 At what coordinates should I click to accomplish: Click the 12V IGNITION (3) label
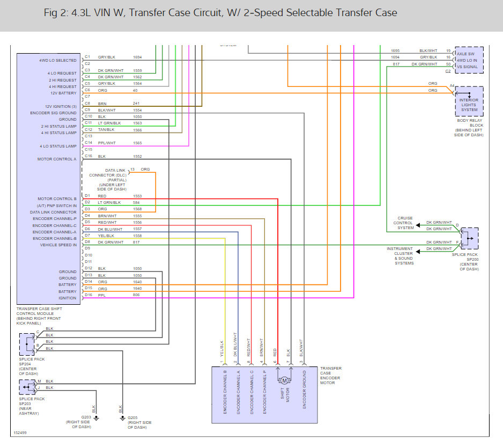pos(61,107)
